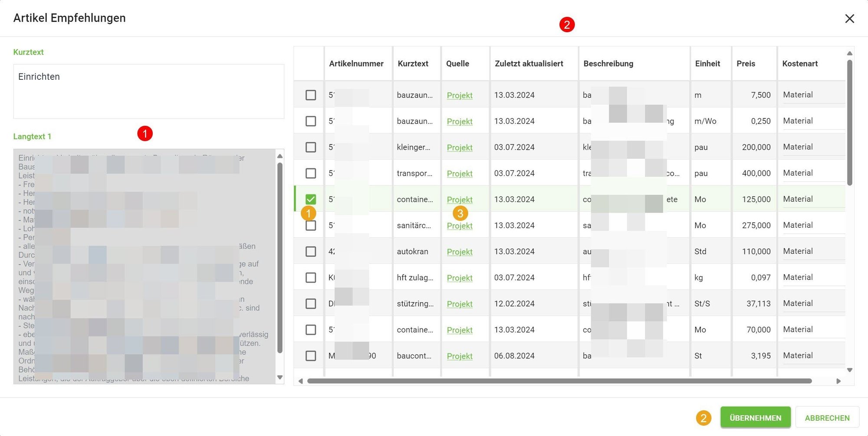The height and width of the screenshot is (436, 868).
Task: Check the autokran row checkbox
Action: (311, 252)
